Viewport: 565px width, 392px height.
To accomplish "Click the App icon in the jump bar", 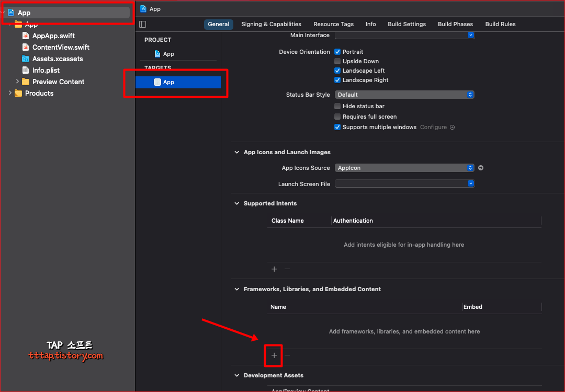I will point(143,9).
